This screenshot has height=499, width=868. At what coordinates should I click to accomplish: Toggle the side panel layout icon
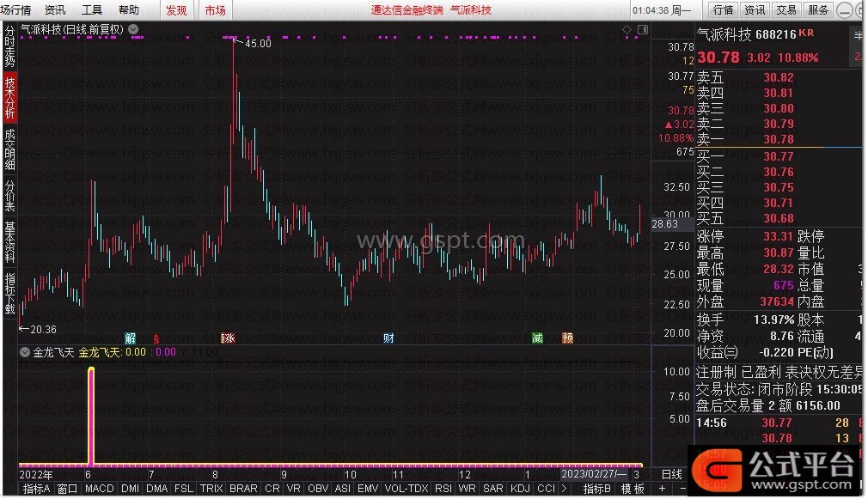(x=643, y=29)
